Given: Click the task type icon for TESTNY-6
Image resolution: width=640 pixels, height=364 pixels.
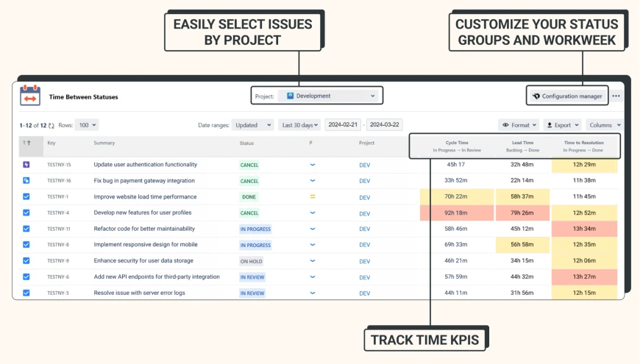Looking at the screenshot, I should point(26,276).
